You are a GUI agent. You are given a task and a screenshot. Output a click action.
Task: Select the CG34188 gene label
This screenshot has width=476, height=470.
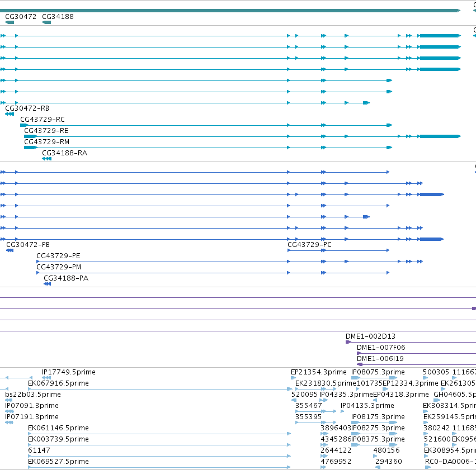(x=58, y=17)
